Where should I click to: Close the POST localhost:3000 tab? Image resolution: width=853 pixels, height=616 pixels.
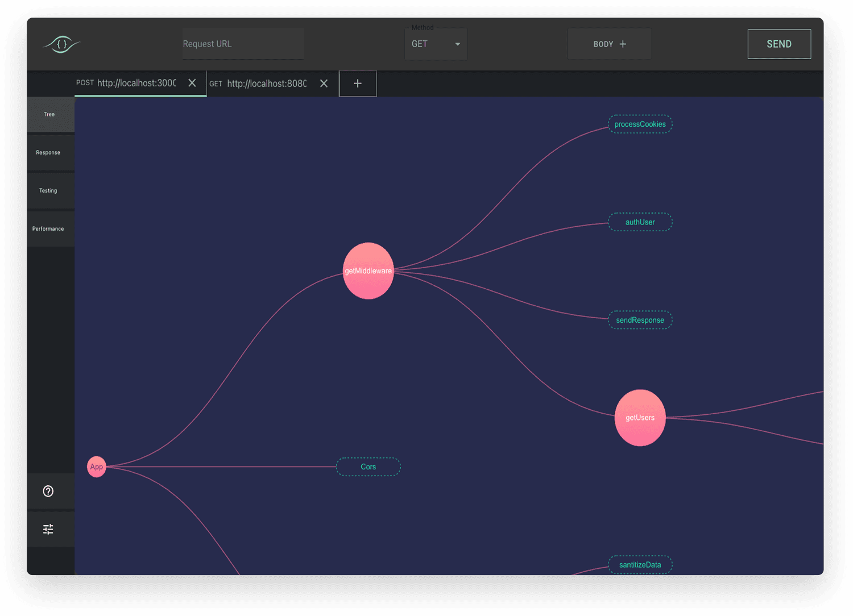pos(192,83)
